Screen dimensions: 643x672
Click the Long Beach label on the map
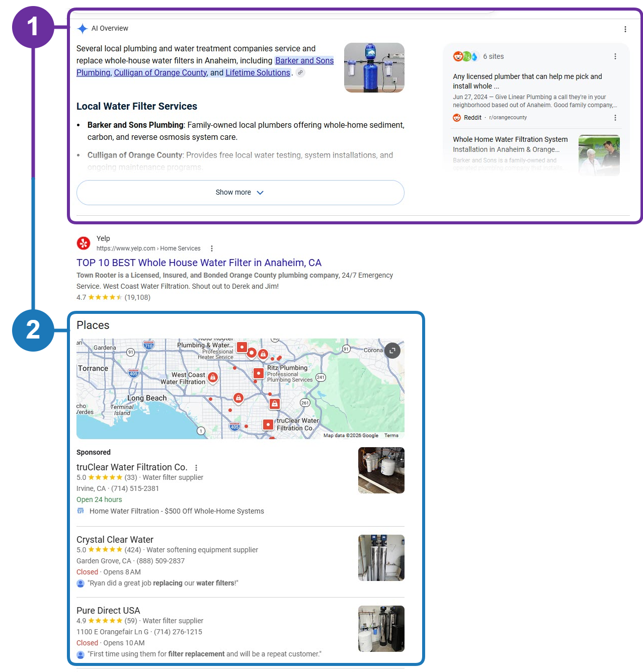147,398
